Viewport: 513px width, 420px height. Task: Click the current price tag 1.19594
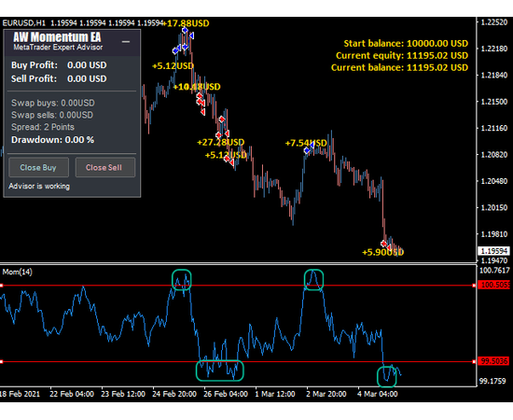(x=494, y=251)
